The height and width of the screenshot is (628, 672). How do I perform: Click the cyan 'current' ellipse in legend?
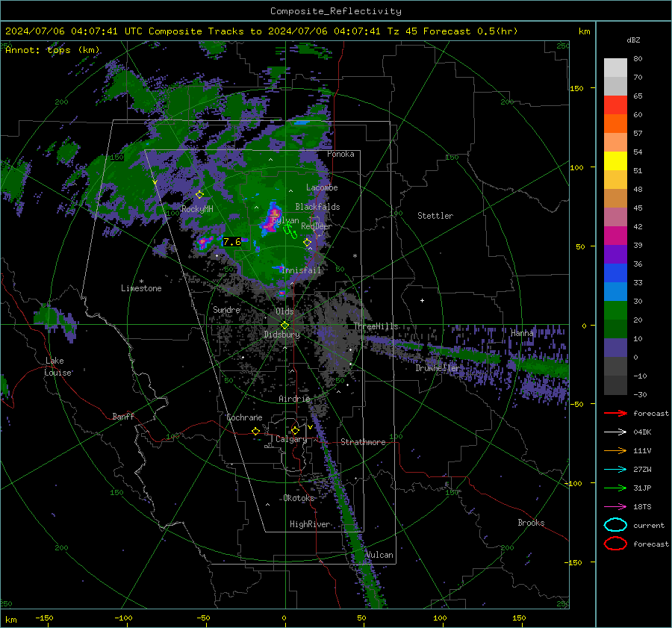coord(615,525)
